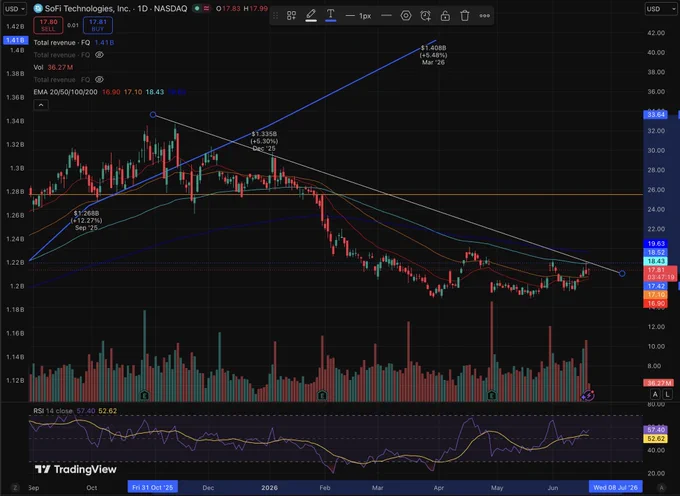
Task: Toggle auto scale A button
Action: point(655,394)
